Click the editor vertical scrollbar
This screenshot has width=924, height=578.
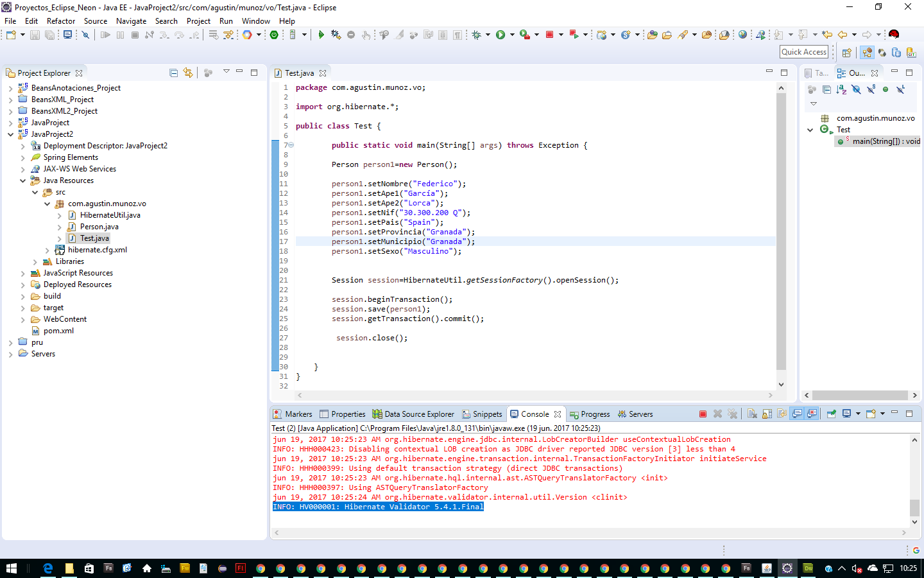coord(781,231)
